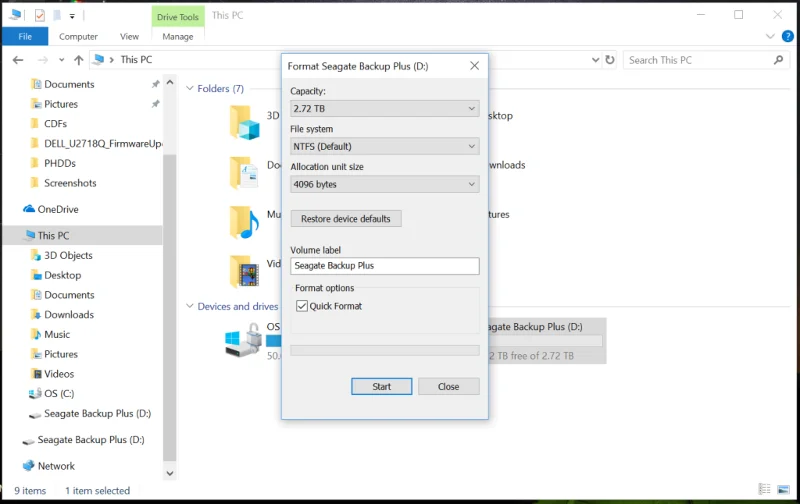The image size is (800, 504).
Task: Open the 3D Objects folder icon in main pane
Action: pos(245,122)
